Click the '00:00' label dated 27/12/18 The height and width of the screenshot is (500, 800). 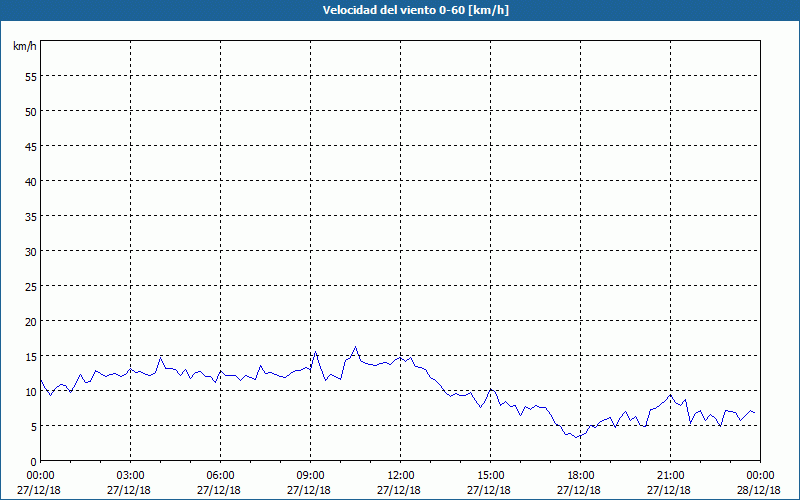coord(40,476)
